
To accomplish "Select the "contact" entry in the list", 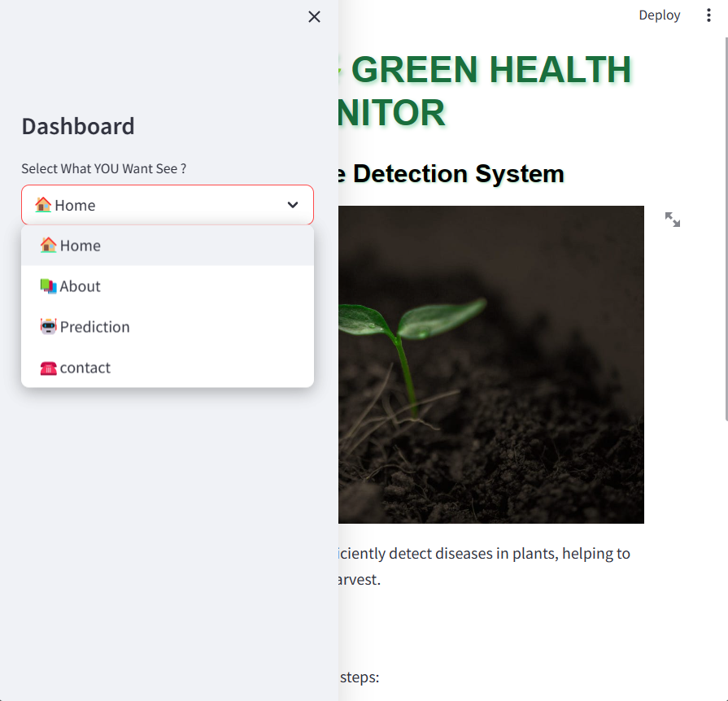I will point(85,367).
